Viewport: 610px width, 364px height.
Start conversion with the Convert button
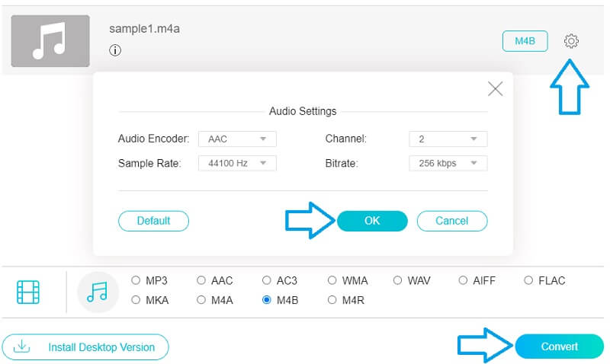tap(559, 346)
